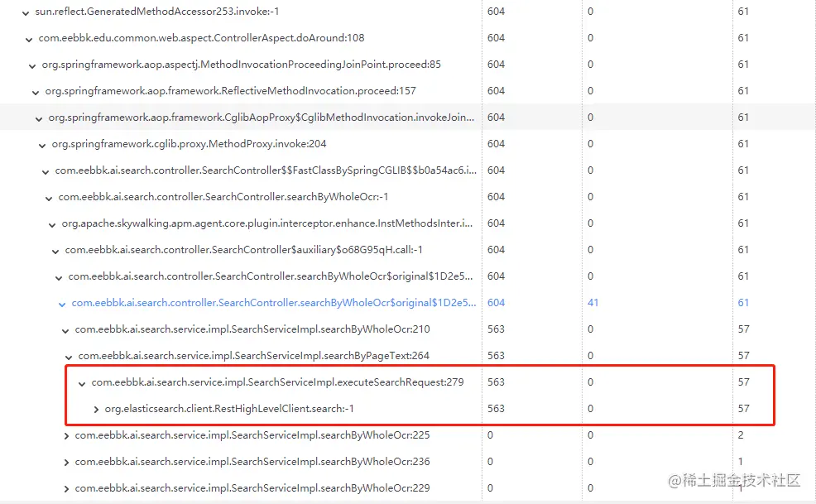Select the SearchServiceImpl.searchByPageText:264 row text
The image size is (816, 504).
click(254, 356)
